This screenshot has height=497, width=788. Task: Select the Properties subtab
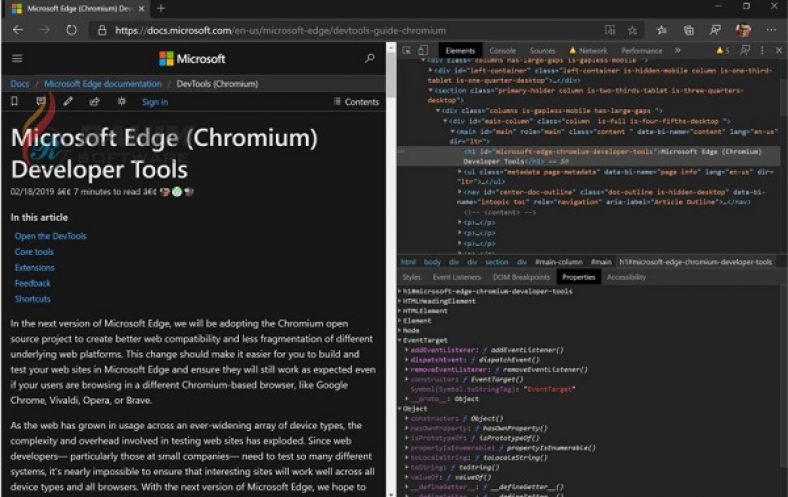[x=578, y=277]
